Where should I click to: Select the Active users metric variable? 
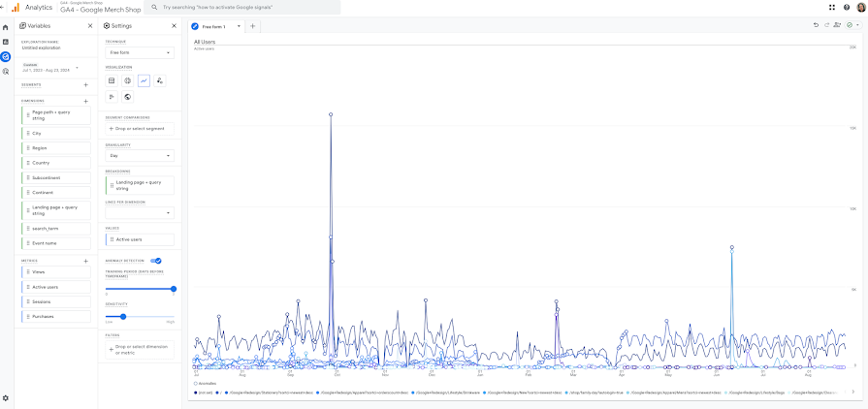[56, 287]
